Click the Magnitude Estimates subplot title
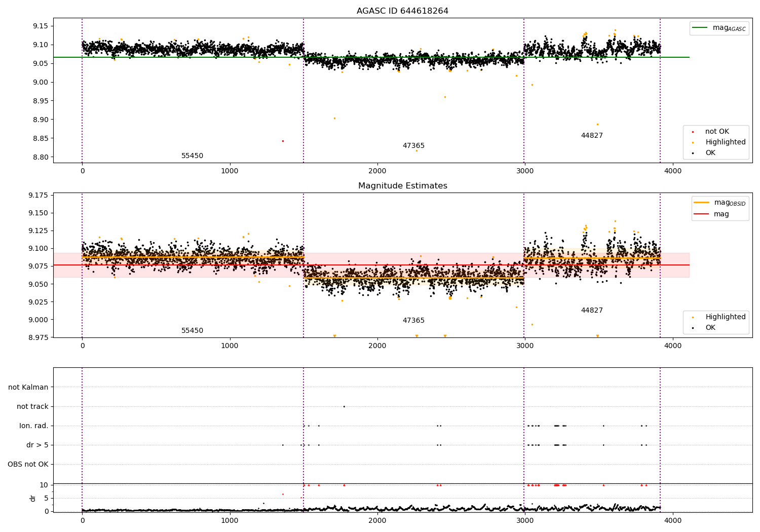Viewport: 760px width, 532px height. pos(402,186)
